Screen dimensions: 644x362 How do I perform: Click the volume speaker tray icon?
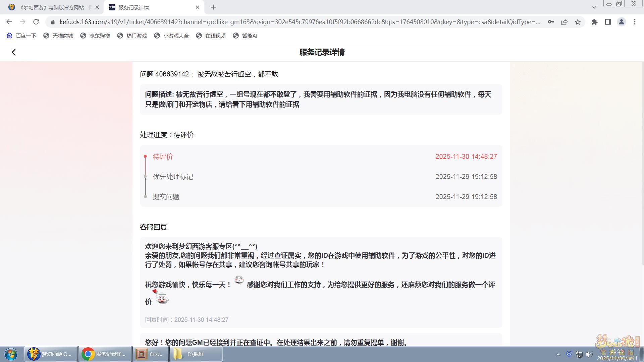(x=589, y=354)
